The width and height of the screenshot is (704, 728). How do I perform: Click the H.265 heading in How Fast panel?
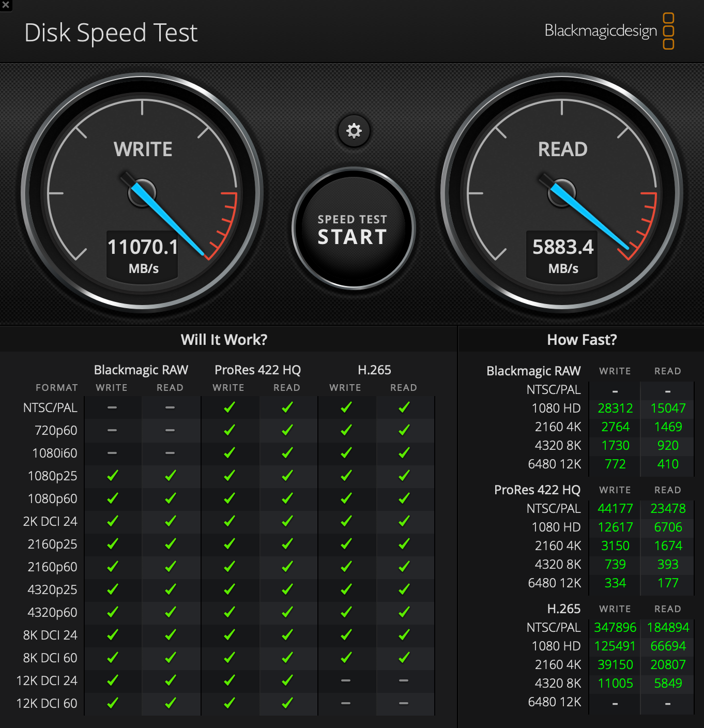tap(563, 609)
